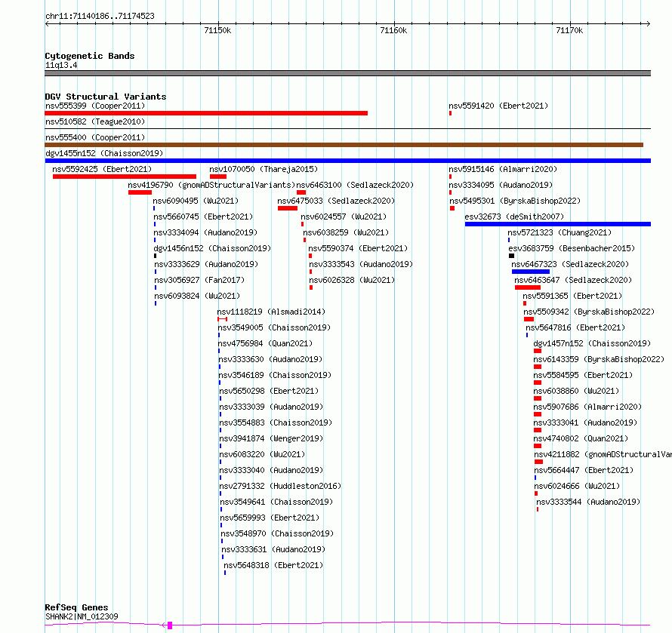This screenshot has width=672, height=633.
Task: Click the nsv1070050 (Thareja2015) label
Action: click(x=264, y=169)
